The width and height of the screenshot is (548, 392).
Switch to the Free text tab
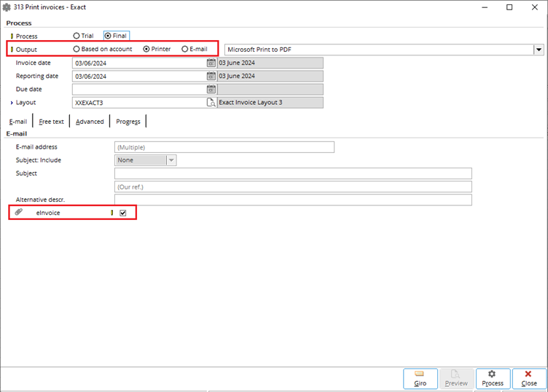(51, 122)
